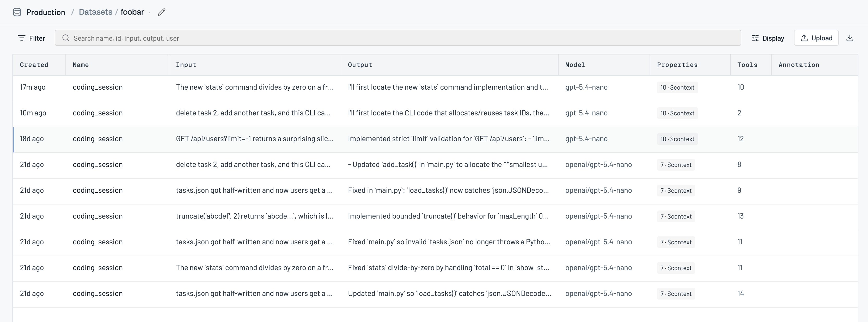Go to Production breadcrumb
Viewport: 868px width, 322px height.
pyautogui.click(x=46, y=12)
